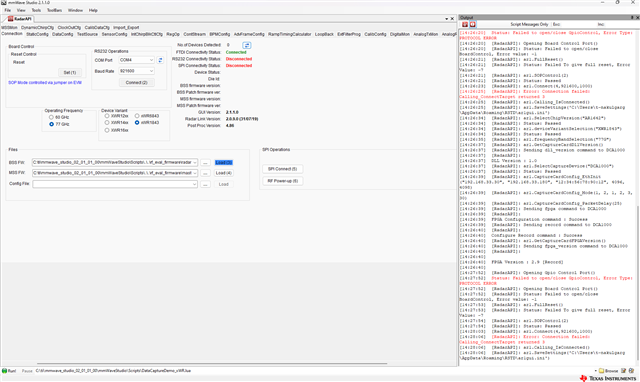Image resolution: width=640 pixels, height=382 pixels.
Task: Click the Set (1) reset button
Action: (x=70, y=73)
